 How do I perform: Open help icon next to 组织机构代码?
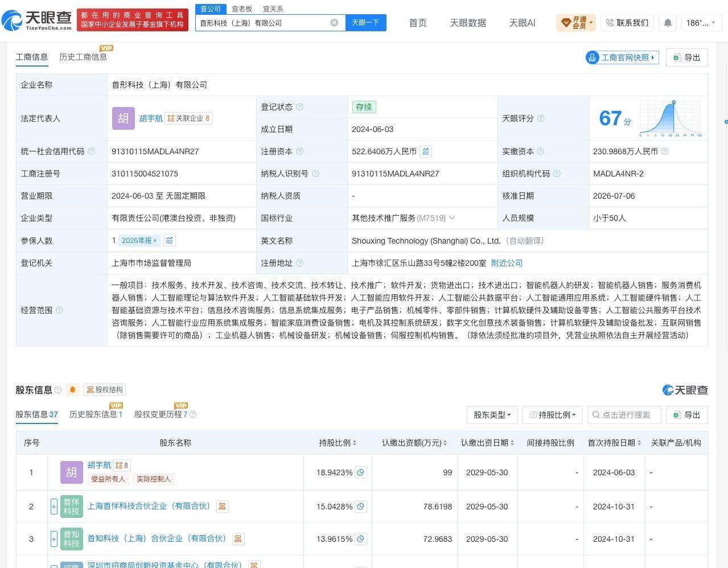tap(557, 174)
